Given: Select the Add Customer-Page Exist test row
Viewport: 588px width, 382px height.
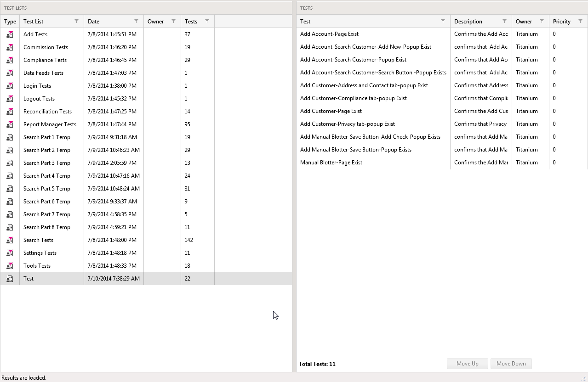Looking at the screenshot, I should tap(331, 111).
